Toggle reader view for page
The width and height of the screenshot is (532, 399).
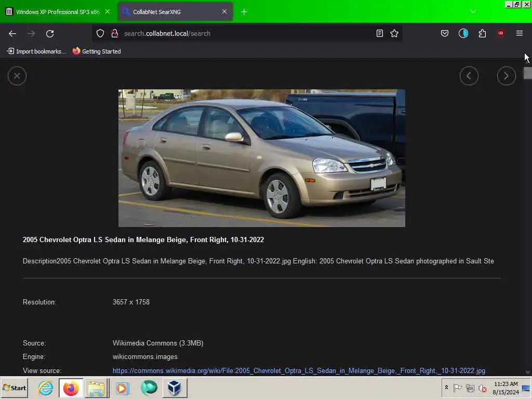point(380,33)
